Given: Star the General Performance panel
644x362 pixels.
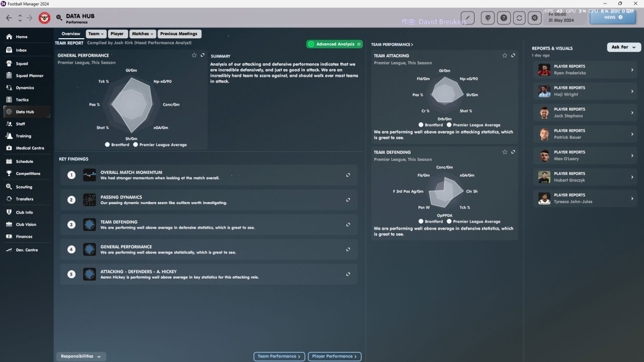Looking at the screenshot, I should (x=194, y=55).
